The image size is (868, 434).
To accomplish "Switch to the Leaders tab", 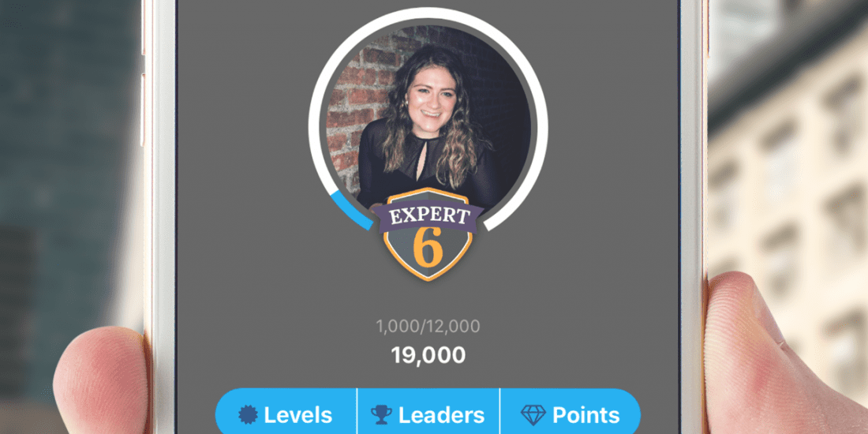I will [428, 413].
